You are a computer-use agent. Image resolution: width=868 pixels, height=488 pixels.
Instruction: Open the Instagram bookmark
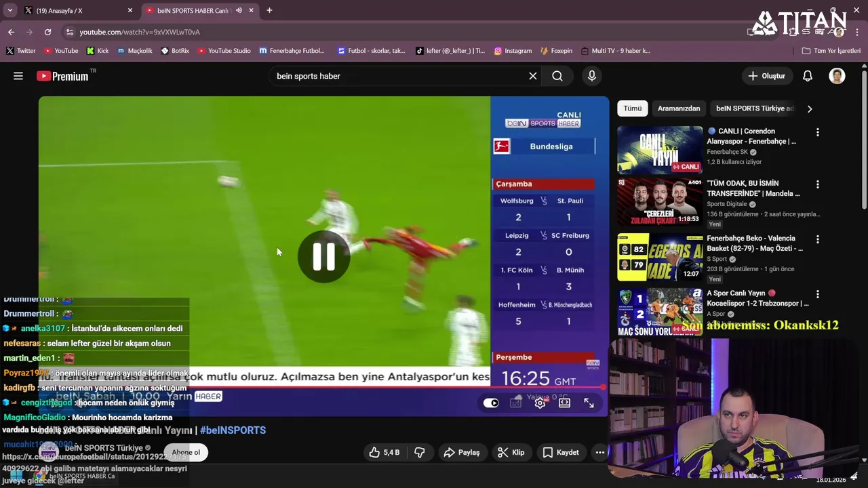tap(513, 51)
